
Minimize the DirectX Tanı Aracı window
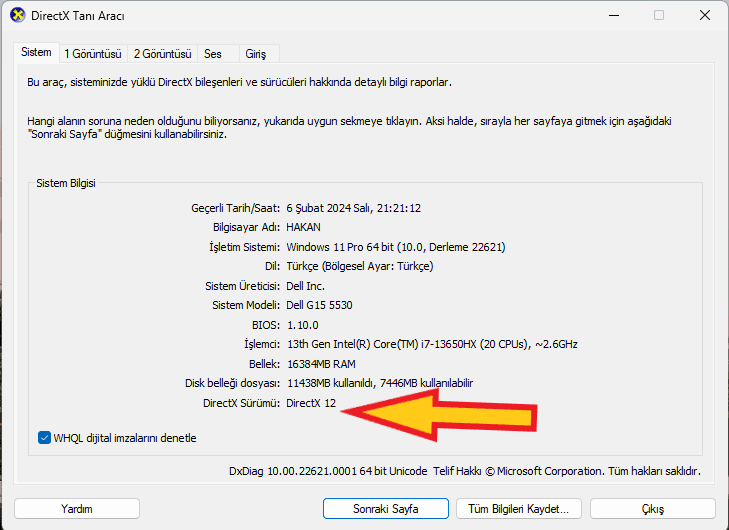[x=614, y=15]
